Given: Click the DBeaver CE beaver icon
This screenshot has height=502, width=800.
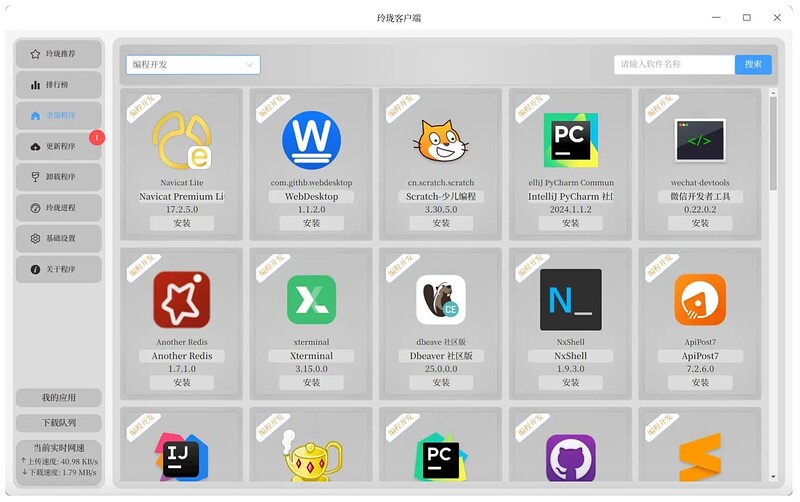Looking at the screenshot, I should coord(441,299).
